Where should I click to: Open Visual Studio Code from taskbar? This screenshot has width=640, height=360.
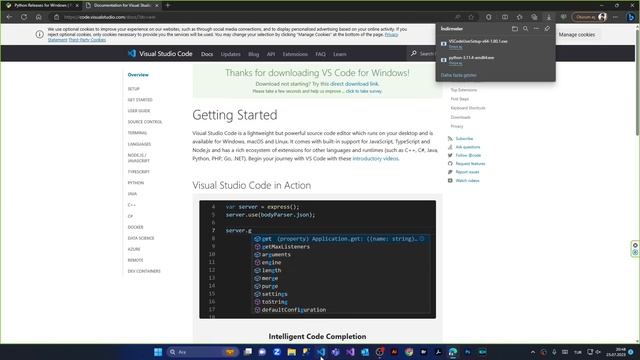[x=321, y=352]
